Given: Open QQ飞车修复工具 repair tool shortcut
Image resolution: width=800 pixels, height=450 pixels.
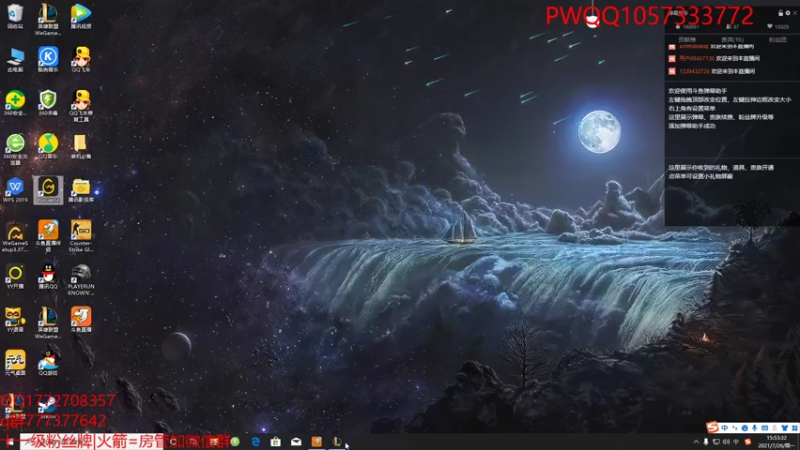Looking at the screenshot, I should coord(81,106).
